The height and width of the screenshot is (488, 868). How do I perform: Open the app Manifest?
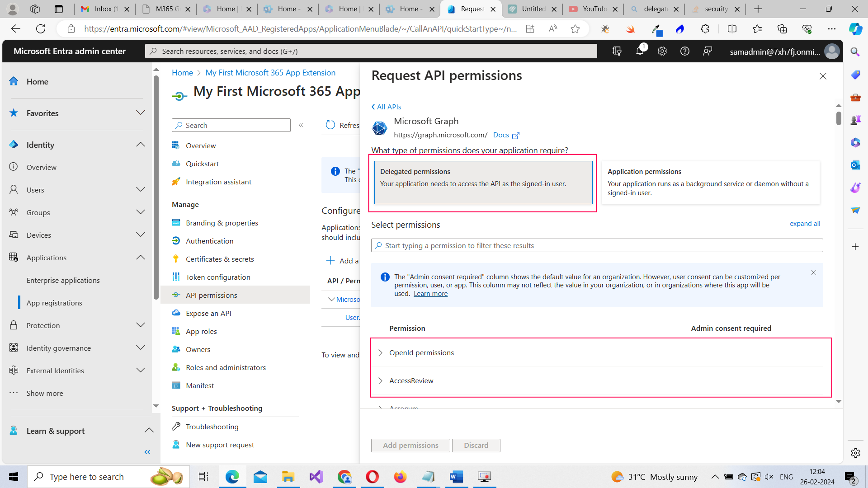tap(199, 385)
